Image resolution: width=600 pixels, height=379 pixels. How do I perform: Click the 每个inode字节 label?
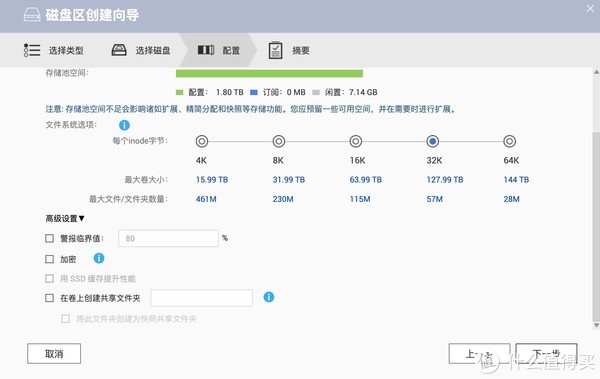click(140, 141)
